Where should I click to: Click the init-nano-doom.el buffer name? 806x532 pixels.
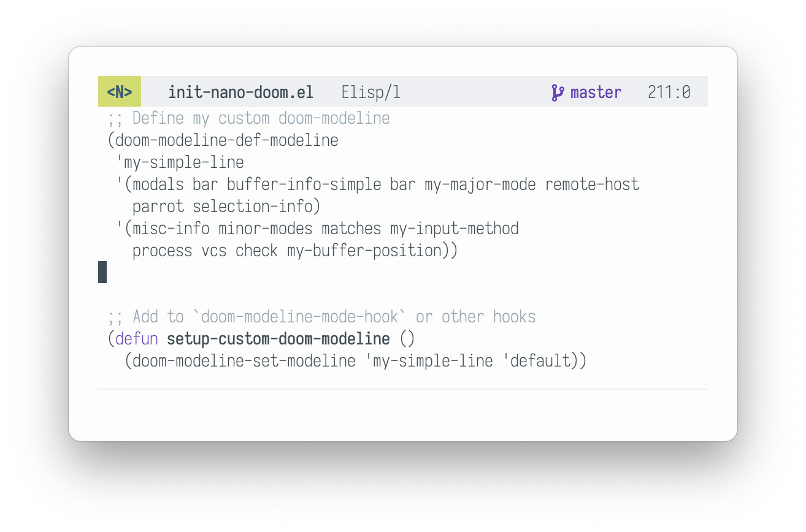[x=240, y=93]
